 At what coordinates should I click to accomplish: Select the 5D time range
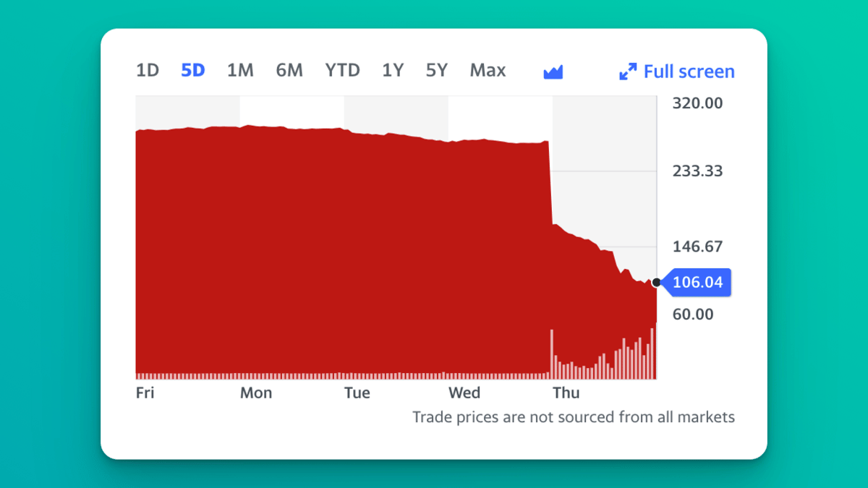coord(192,70)
